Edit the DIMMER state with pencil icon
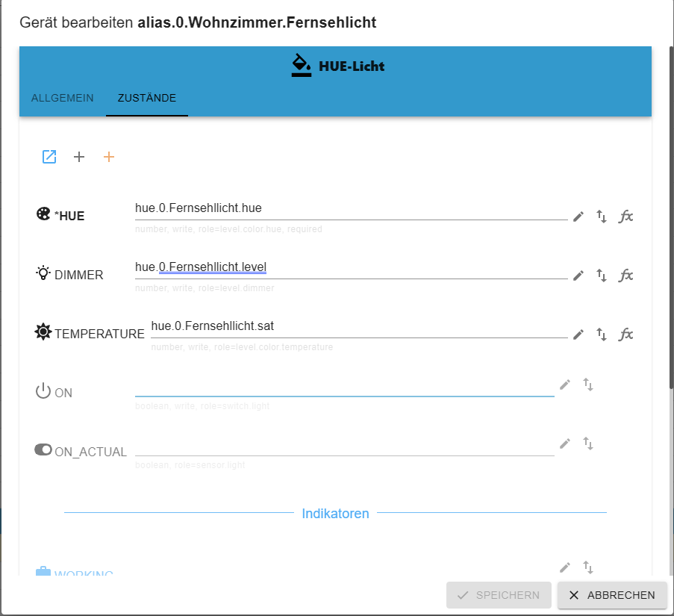Viewport: 674px width, 616px height. pyautogui.click(x=578, y=276)
